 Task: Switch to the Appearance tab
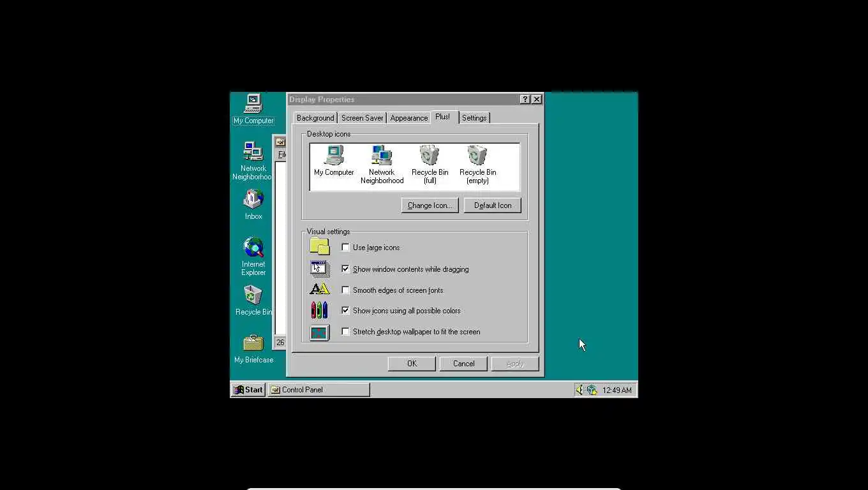point(408,118)
